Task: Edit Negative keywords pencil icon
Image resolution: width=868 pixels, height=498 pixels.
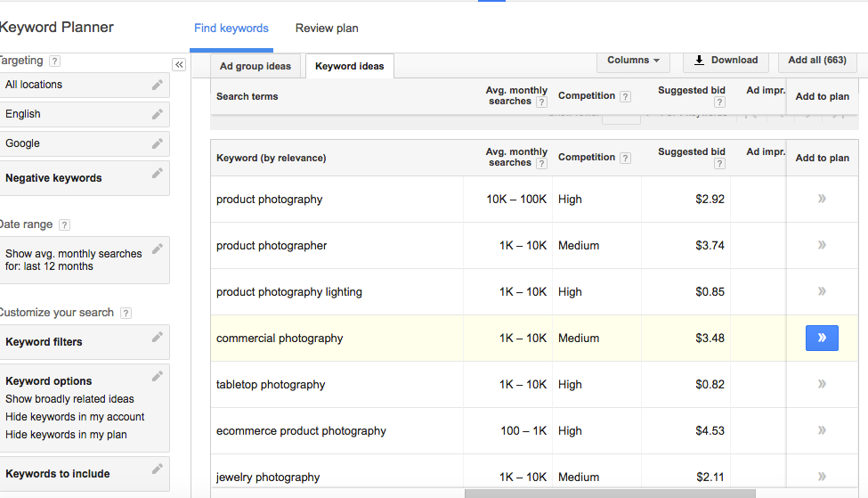Action: [158, 173]
